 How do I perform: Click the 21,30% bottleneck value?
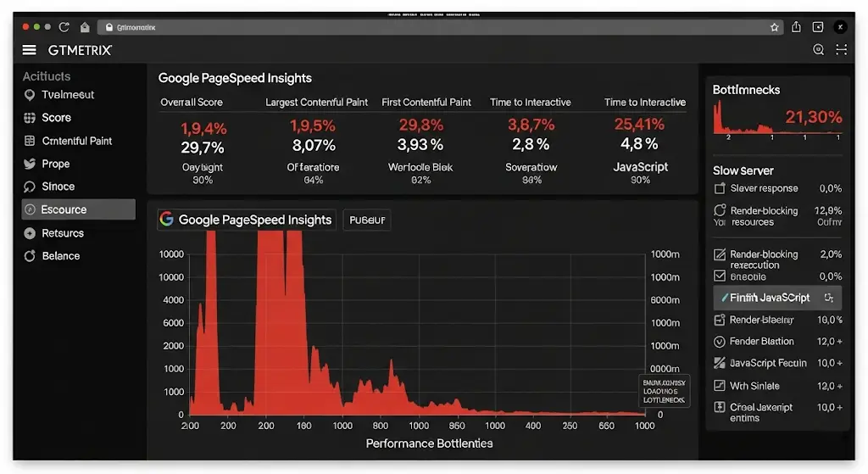click(814, 117)
